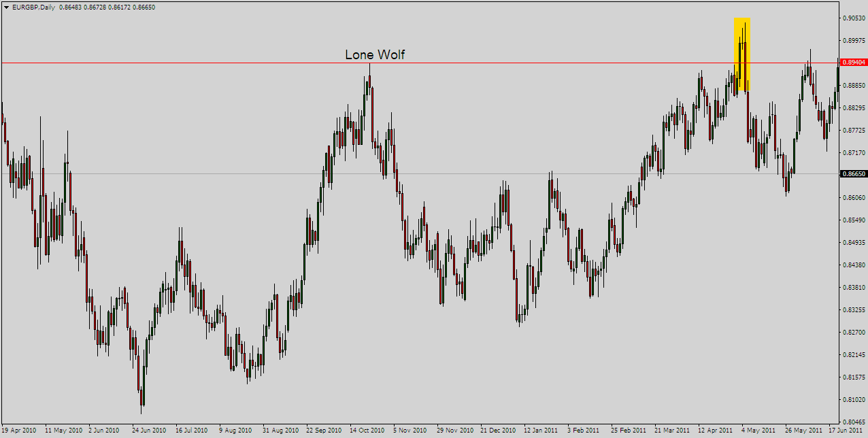Screen dimensions: 868x438
Task: Select the current price tag on the price axis
Action: tap(854, 174)
